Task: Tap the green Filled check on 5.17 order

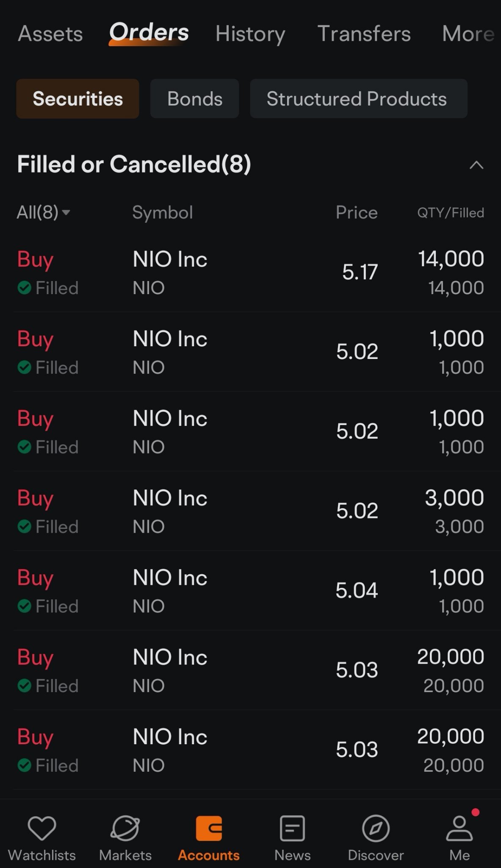Action: click(24, 288)
